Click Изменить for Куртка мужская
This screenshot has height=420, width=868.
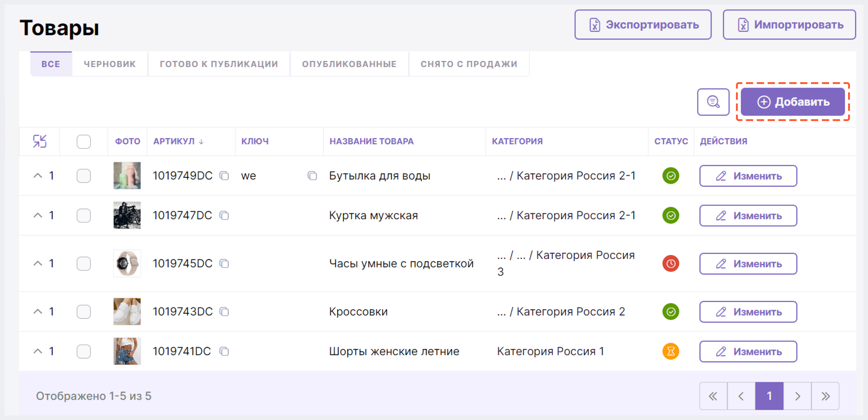tap(748, 215)
